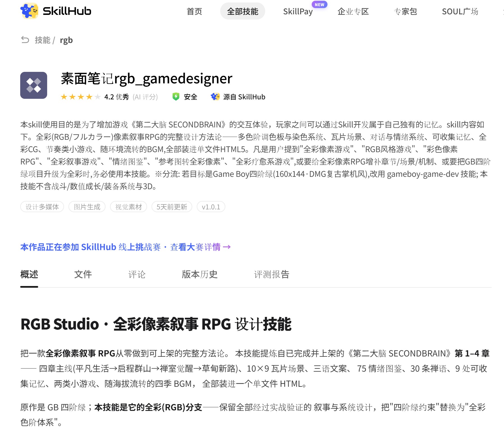Click the star rating icons
The width and height of the screenshot is (504, 430).
tap(81, 97)
